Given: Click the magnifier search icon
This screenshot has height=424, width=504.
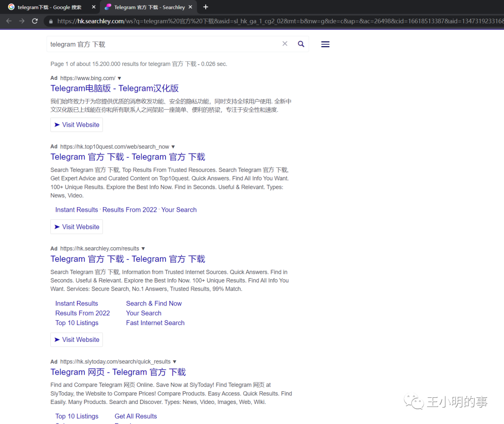Looking at the screenshot, I should click(301, 44).
